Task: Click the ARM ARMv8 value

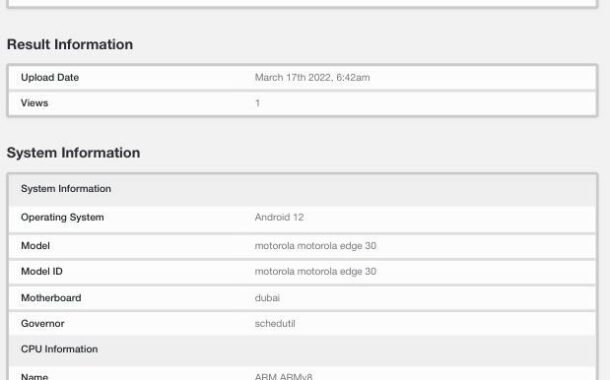Action: [x=283, y=376]
